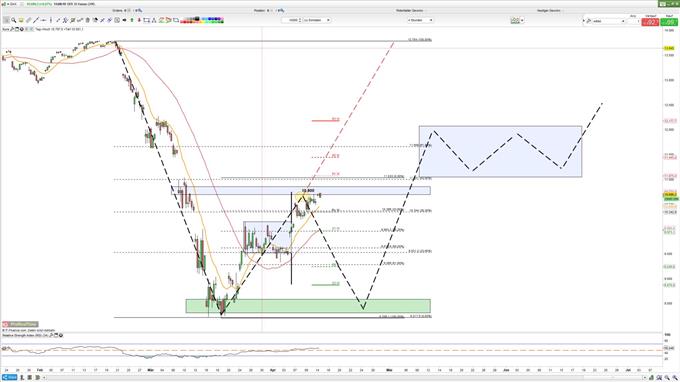Screen dimensions: 680x382
Task: Open the RSI indicator wrench settings
Action: [51, 335]
